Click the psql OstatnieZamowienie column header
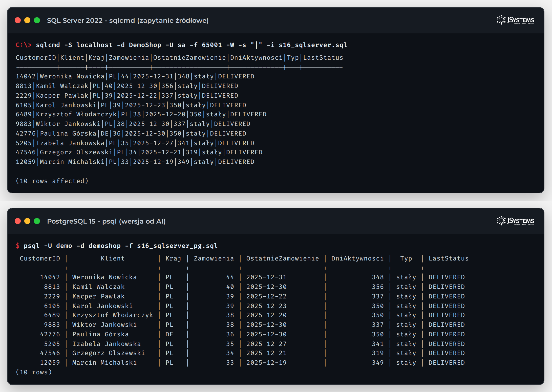The height and width of the screenshot is (392, 552). [x=283, y=258]
